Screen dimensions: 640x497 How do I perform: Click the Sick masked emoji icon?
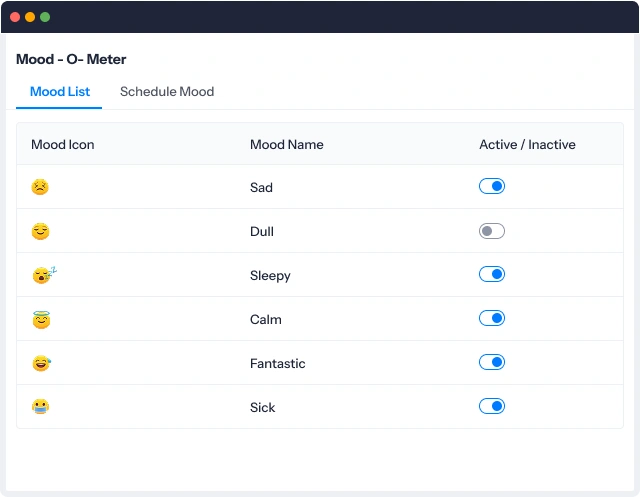(40, 407)
